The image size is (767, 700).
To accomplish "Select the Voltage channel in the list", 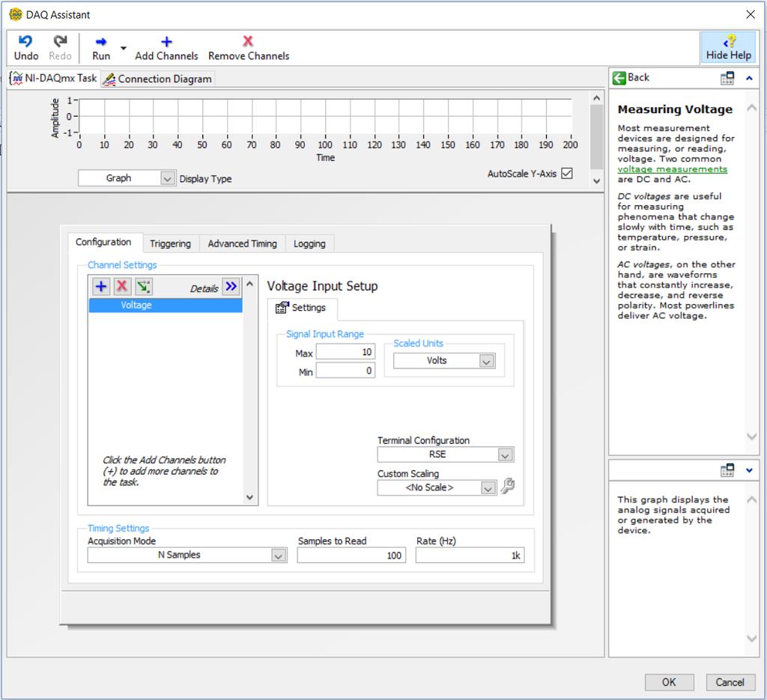I will coord(166,305).
